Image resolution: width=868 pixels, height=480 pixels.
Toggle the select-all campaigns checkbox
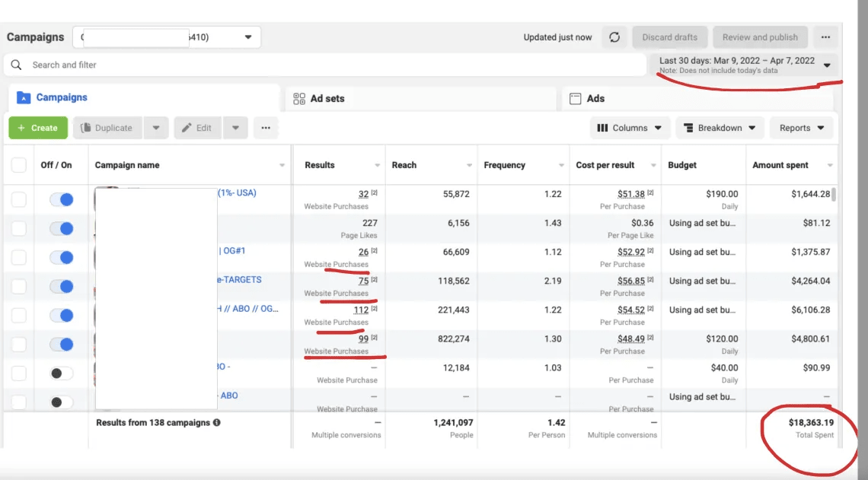pos(19,165)
